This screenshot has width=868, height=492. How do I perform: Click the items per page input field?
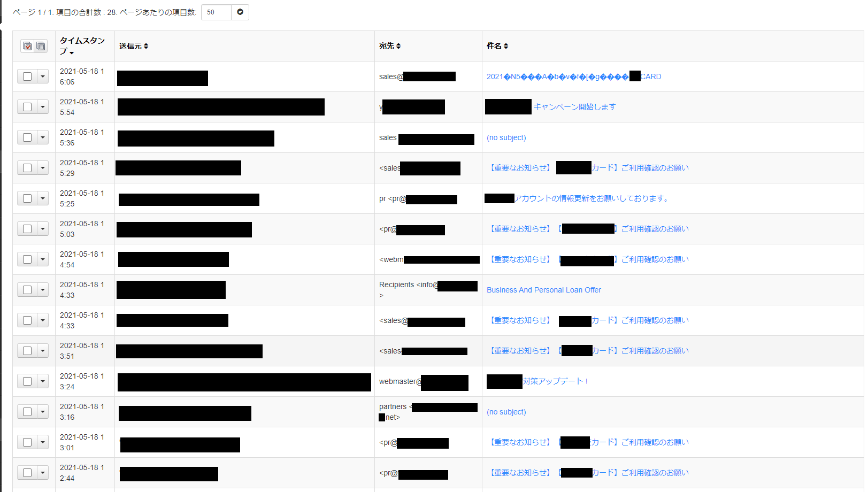tap(216, 12)
